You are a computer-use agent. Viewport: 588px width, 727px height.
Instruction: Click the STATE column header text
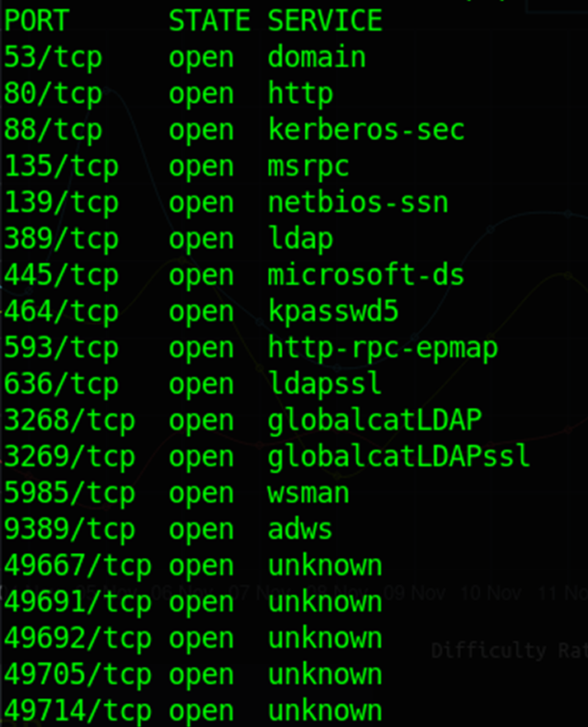tap(209, 21)
